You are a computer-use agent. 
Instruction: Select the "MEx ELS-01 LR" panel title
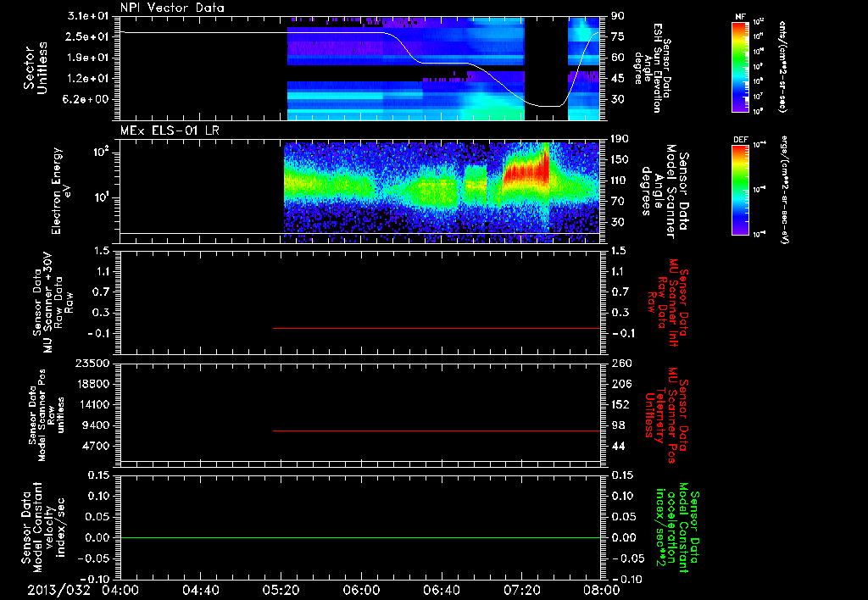(170, 131)
